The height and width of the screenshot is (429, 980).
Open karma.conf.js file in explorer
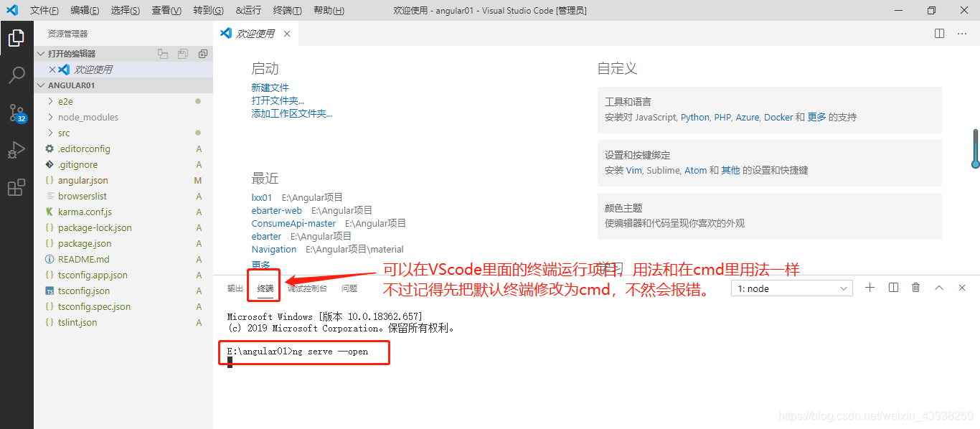123,212
